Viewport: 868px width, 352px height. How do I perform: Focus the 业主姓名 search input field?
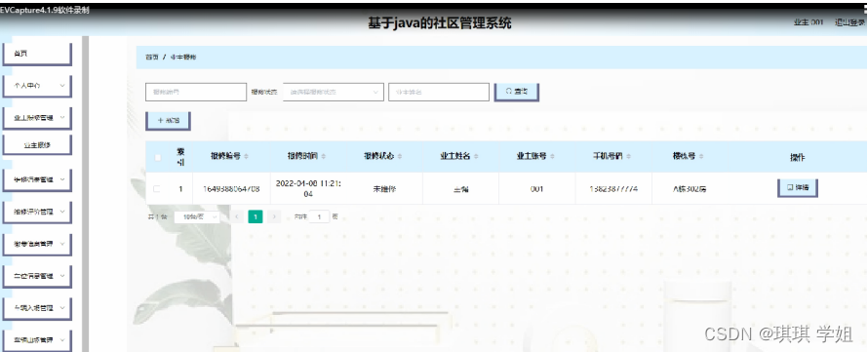439,92
